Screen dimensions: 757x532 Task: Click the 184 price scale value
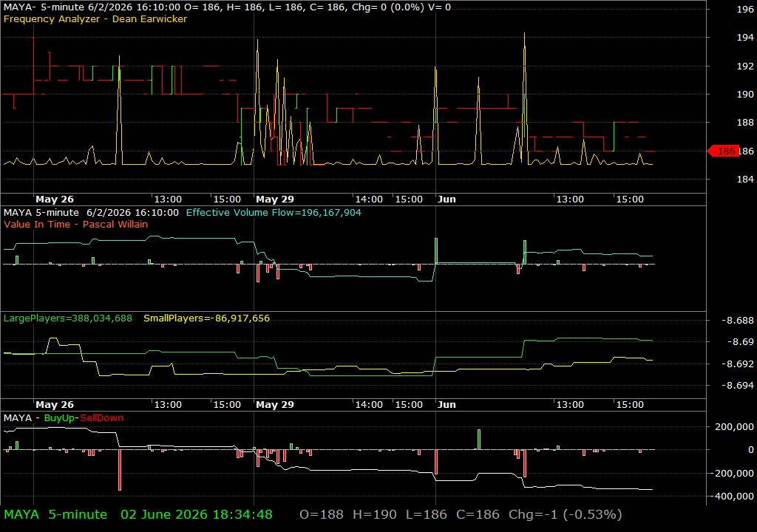click(745, 180)
